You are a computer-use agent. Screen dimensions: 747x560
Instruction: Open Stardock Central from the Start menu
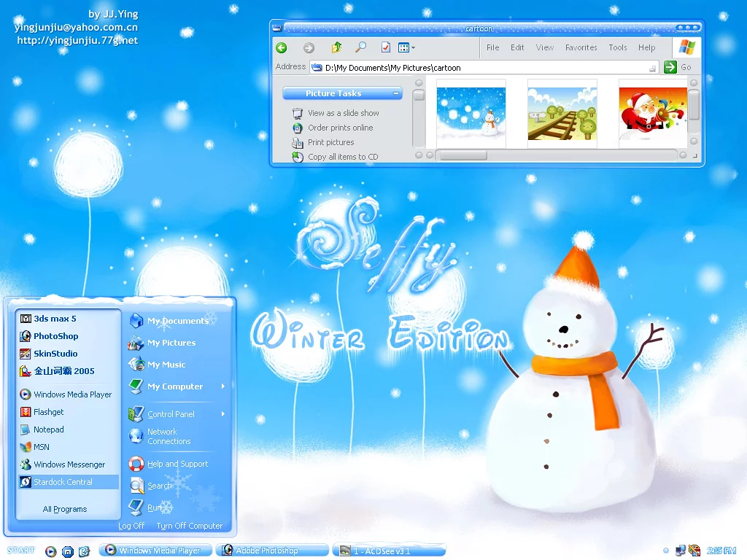63,482
